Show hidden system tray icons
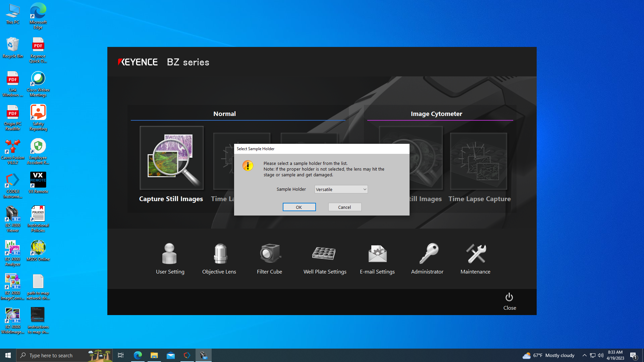644x362 pixels. 584,355
